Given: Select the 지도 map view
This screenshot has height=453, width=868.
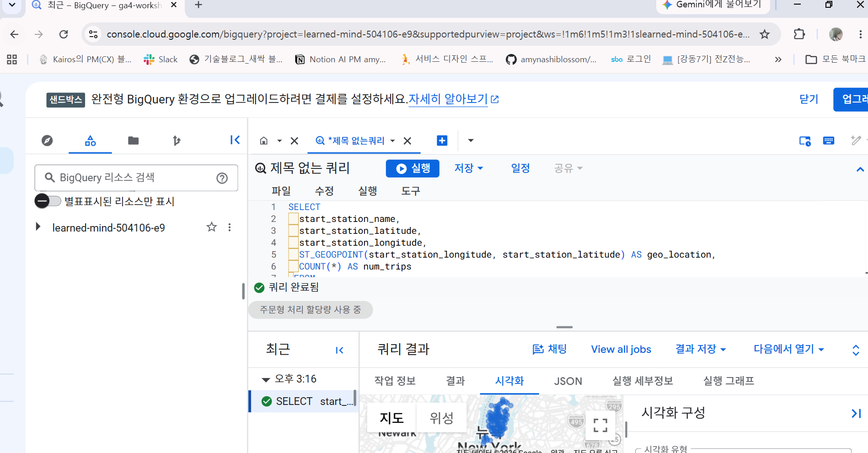Looking at the screenshot, I should (x=392, y=417).
